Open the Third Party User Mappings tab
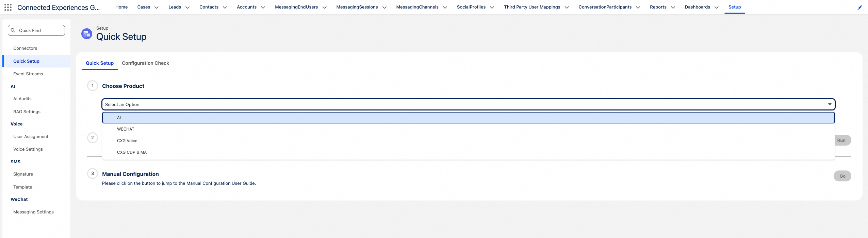This screenshot has width=868, height=238. tap(532, 7)
